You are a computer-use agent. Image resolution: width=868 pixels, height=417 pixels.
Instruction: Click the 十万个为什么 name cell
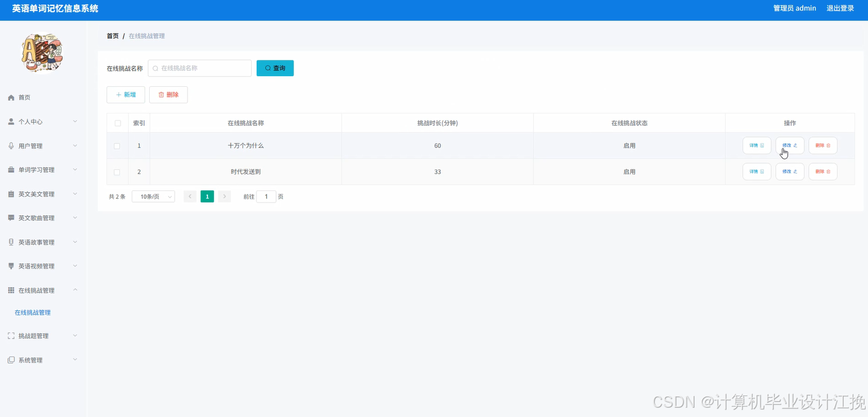point(246,146)
